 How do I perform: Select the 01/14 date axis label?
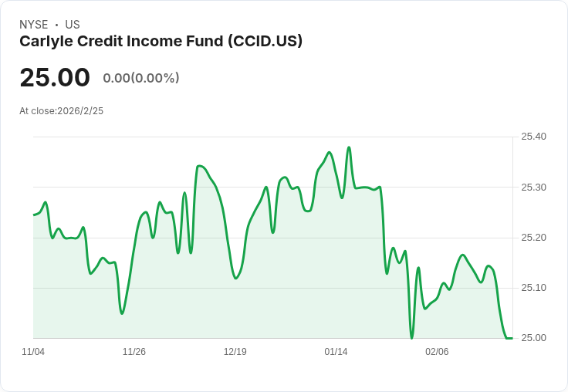[336, 352]
